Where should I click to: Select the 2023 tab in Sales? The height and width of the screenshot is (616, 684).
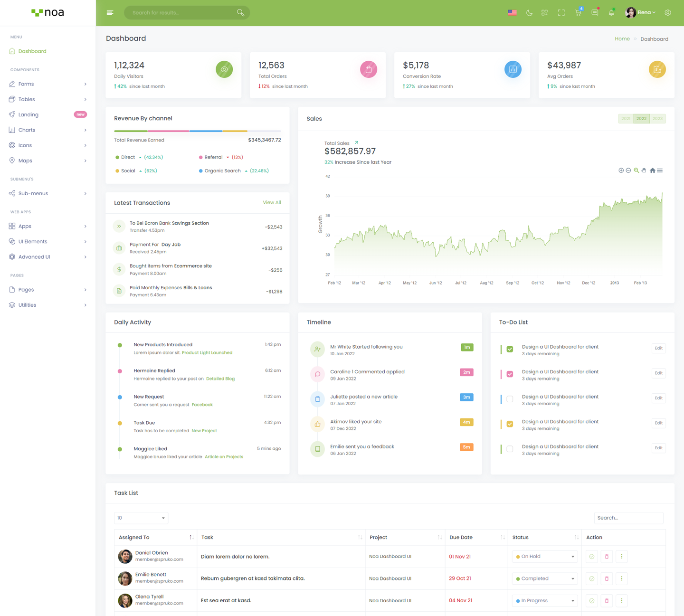point(657,119)
